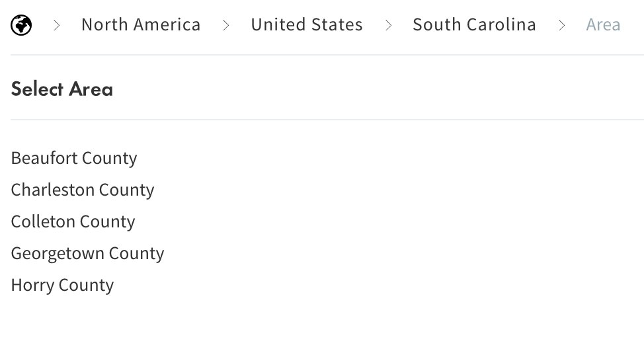Open the Colleton County area
The image size is (644, 353).
[73, 221]
